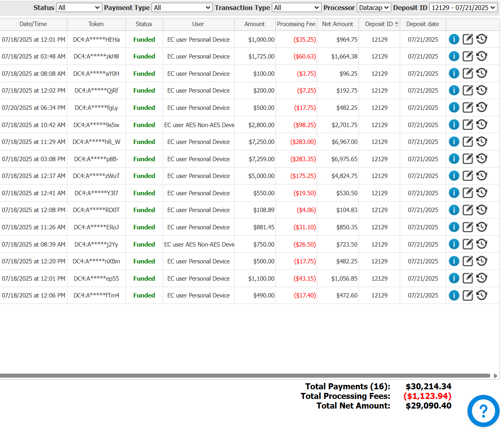Open the Deposit ID dropdown selector
This screenshot has height=431, width=504.
click(x=463, y=8)
